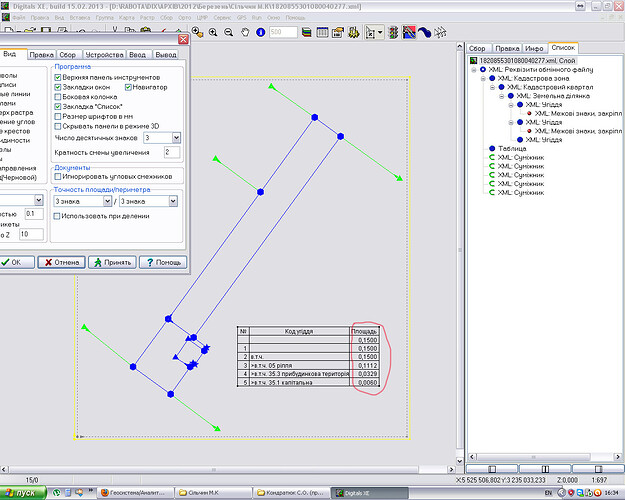Enable Боковая колонка checkbox
This screenshot has height=500, width=625.
pos(58,97)
